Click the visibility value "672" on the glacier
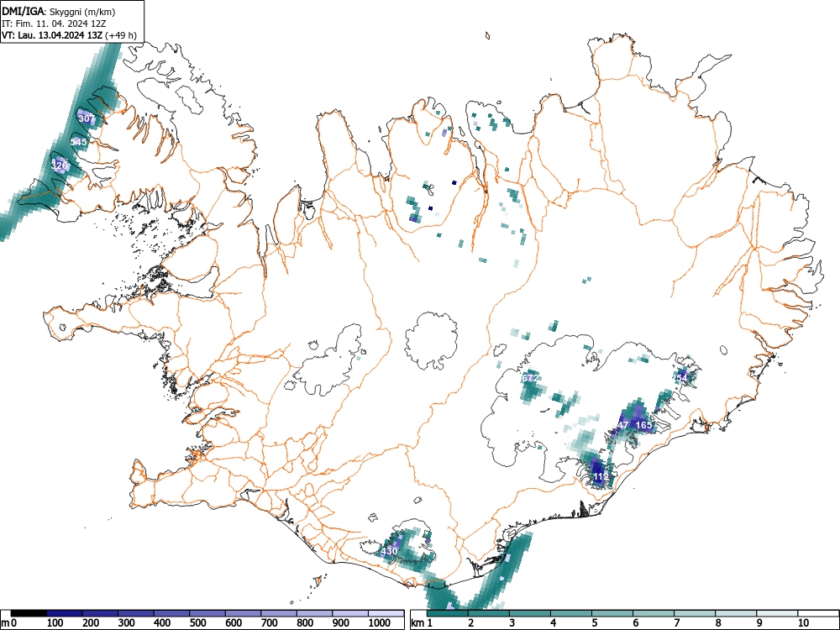 [x=529, y=378]
